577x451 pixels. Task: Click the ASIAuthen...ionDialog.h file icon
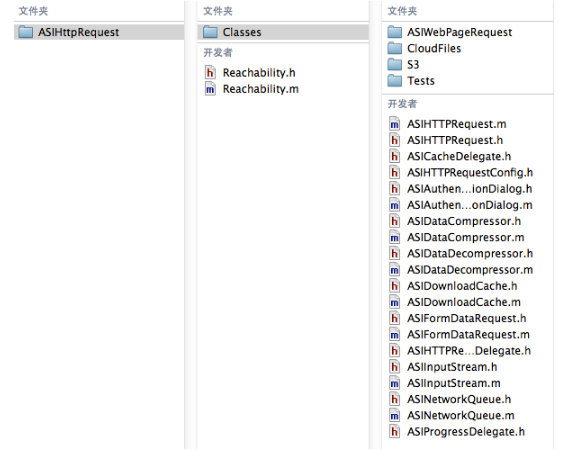point(394,189)
